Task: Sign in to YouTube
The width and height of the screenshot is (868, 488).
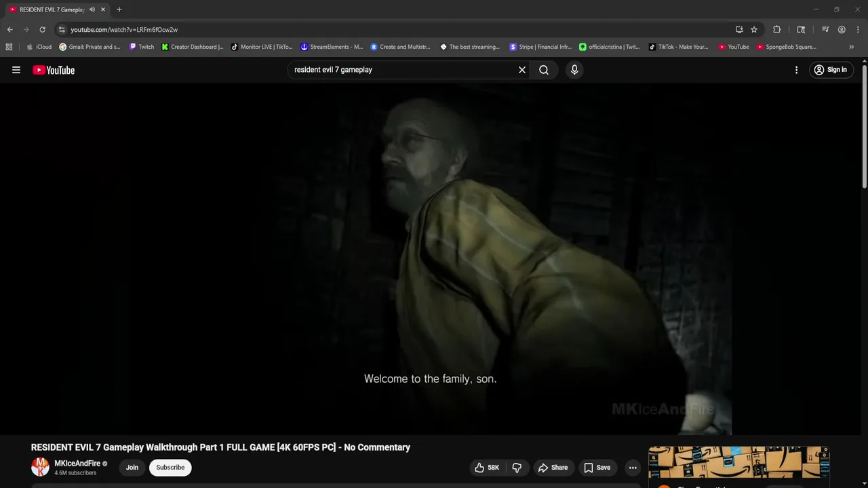Action: (831, 70)
